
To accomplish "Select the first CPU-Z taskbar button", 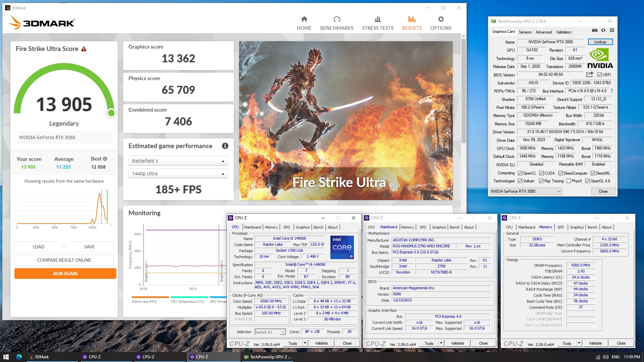I will click(x=106, y=357).
